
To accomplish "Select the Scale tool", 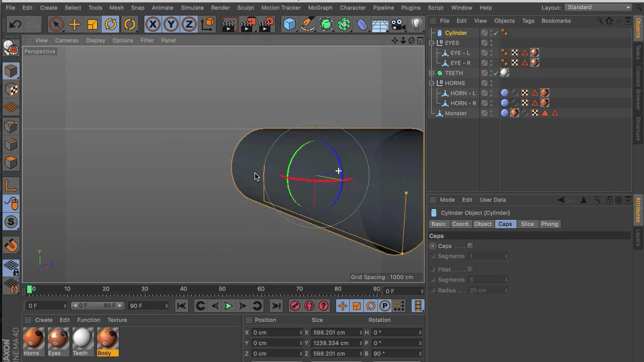I will coord(93,24).
